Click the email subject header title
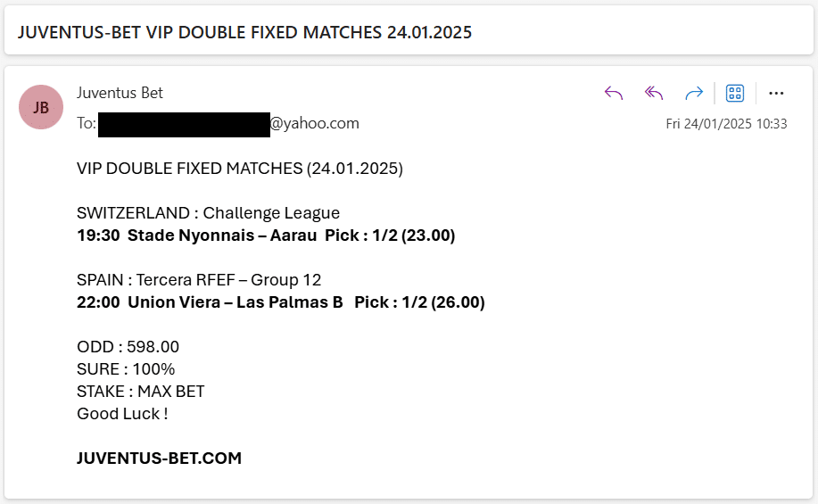 coord(244,32)
